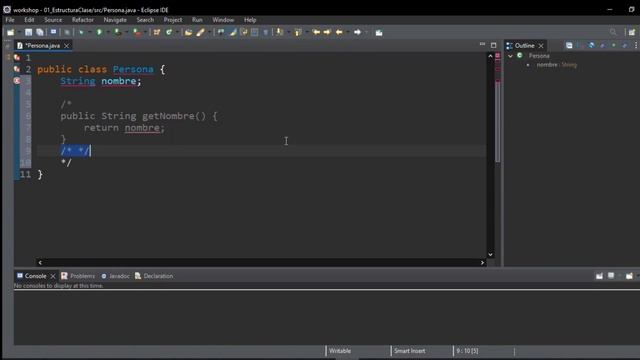The width and height of the screenshot is (640, 360).
Task: Open a Terminal from the toolbar
Action: (x=53, y=32)
